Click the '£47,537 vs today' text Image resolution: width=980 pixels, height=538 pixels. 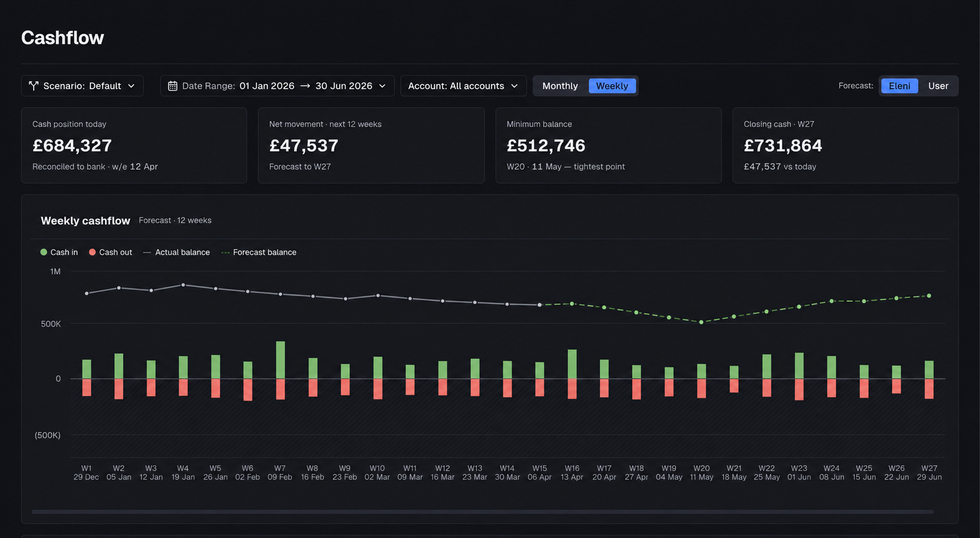[780, 167]
